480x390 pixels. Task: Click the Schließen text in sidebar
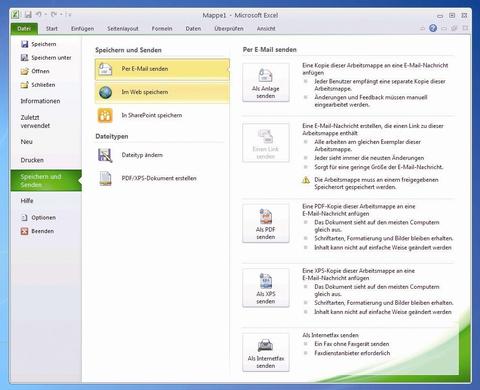(43, 85)
